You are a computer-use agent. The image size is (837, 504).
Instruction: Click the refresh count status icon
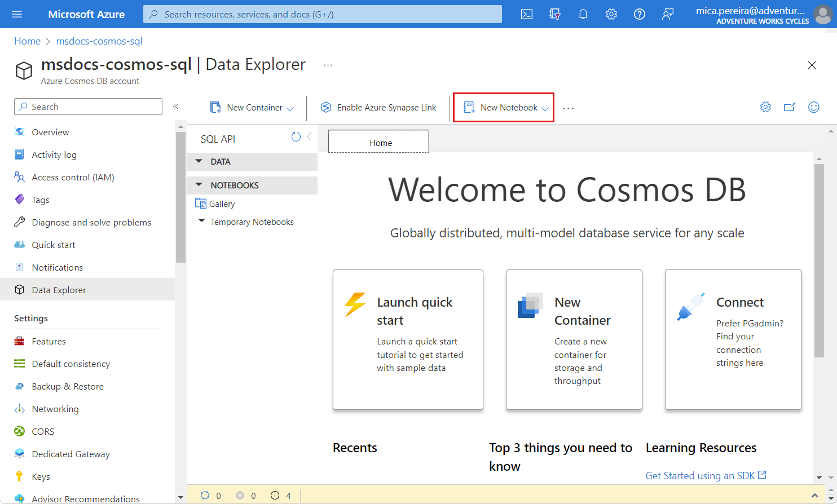(x=205, y=496)
